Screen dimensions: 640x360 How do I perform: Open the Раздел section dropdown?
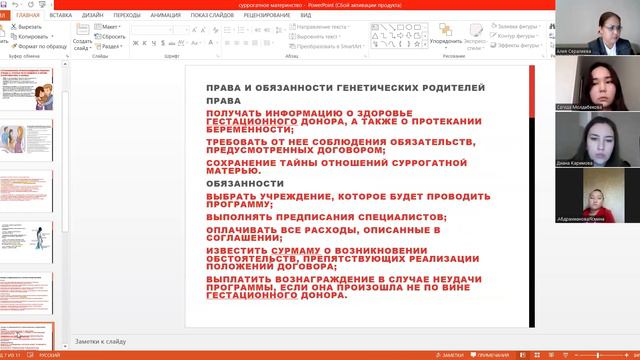[x=109, y=46]
